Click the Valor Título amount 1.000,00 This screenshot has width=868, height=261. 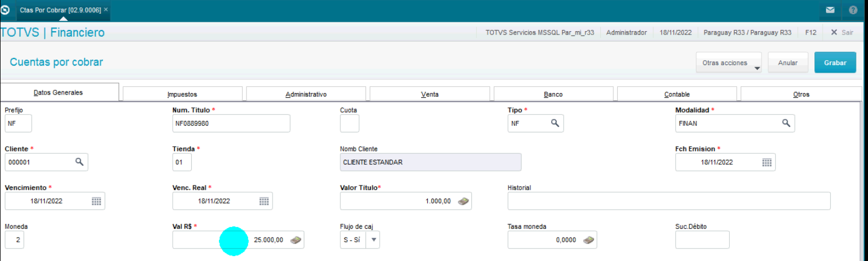pos(438,201)
